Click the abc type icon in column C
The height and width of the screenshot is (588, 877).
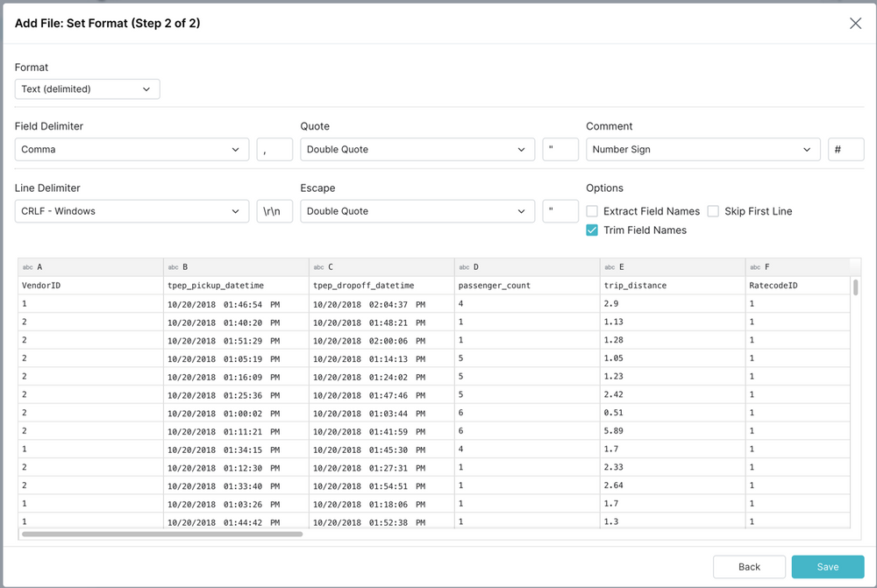tap(318, 267)
